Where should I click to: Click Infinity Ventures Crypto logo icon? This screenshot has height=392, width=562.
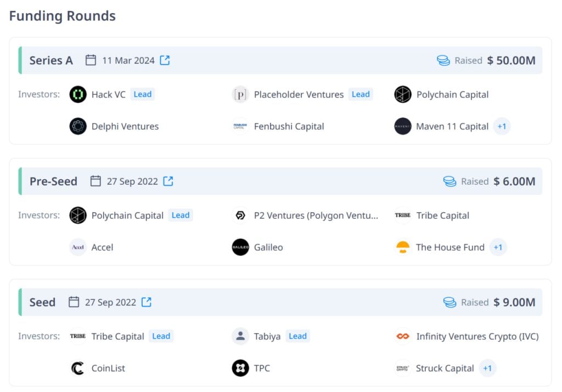tap(403, 337)
